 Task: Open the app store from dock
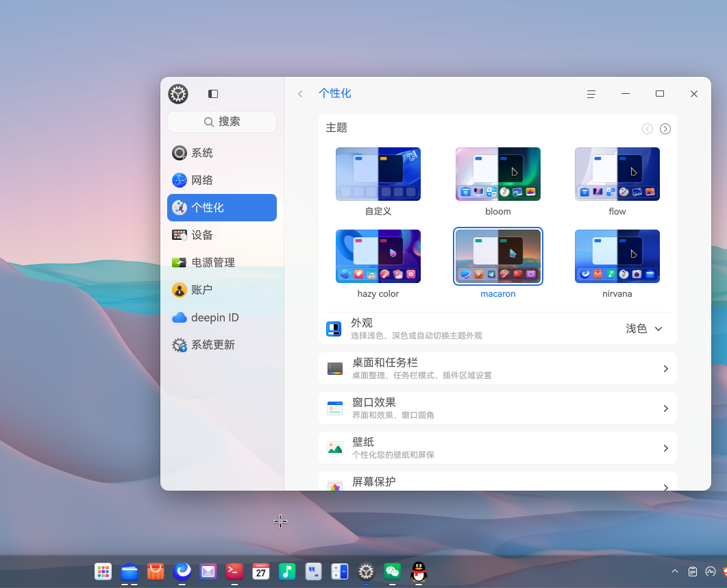click(156, 572)
